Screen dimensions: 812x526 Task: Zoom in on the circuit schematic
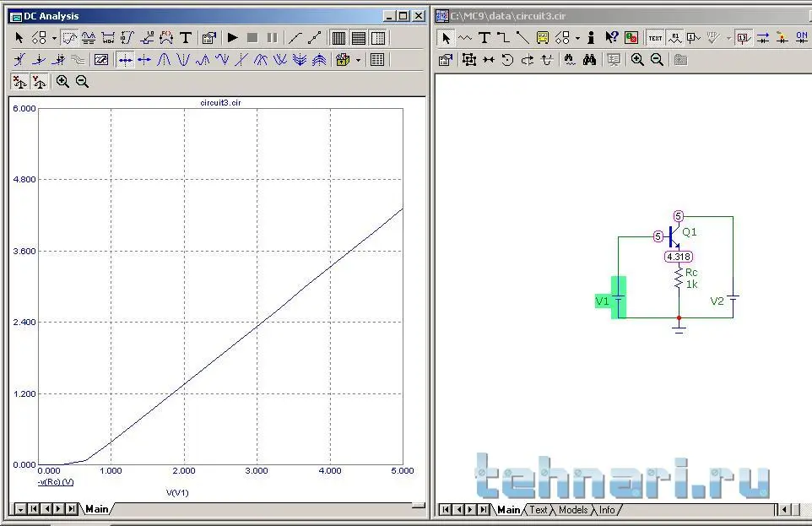pos(637,60)
